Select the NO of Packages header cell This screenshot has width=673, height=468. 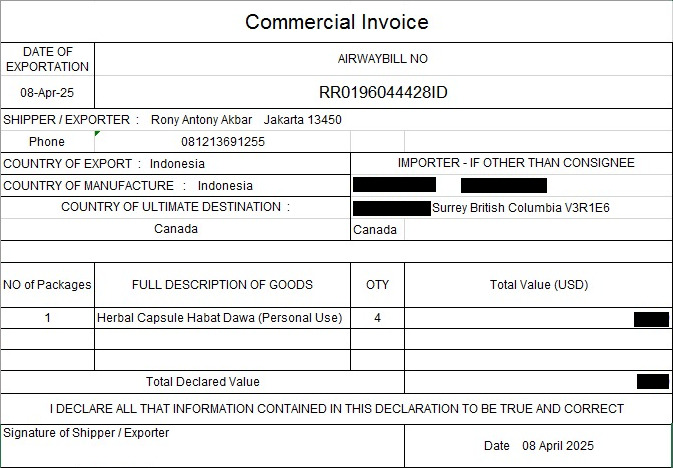tap(47, 285)
